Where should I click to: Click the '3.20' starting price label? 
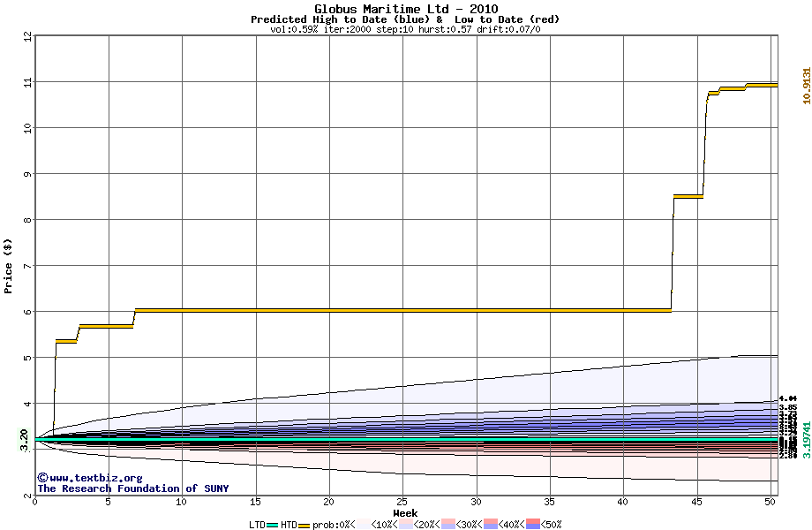click(x=24, y=440)
